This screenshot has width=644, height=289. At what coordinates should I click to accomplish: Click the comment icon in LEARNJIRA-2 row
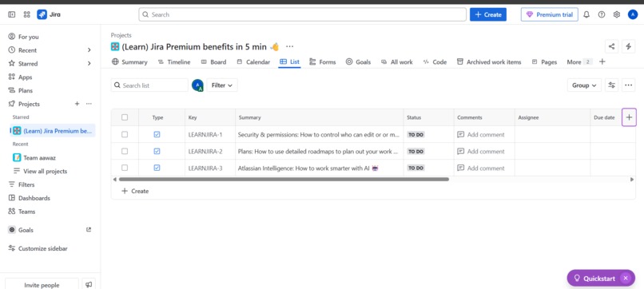461,151
